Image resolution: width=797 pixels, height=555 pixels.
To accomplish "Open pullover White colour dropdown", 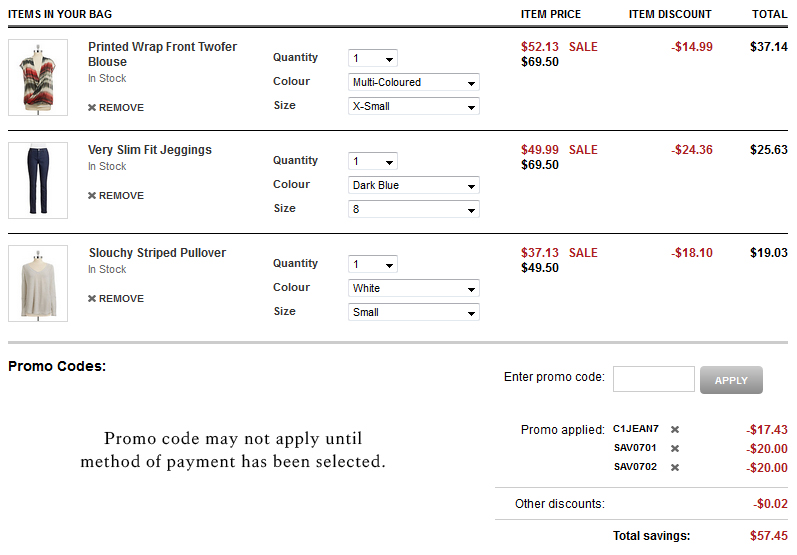I will point(414,288).
